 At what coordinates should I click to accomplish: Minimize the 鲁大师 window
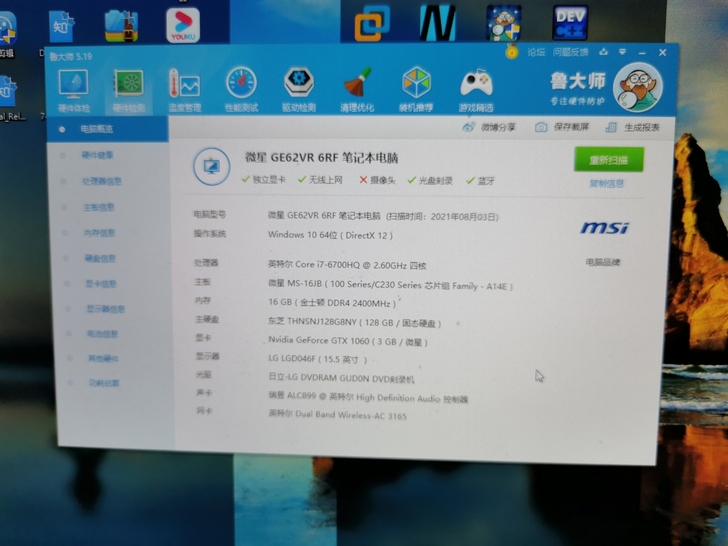click(x=642, y=53)
